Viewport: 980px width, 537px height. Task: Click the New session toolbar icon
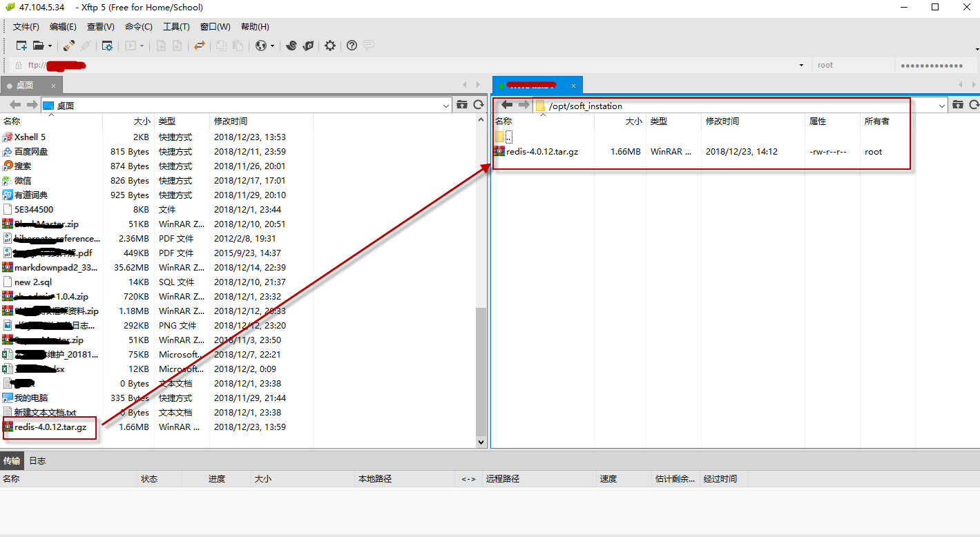(x=21, y=46)
